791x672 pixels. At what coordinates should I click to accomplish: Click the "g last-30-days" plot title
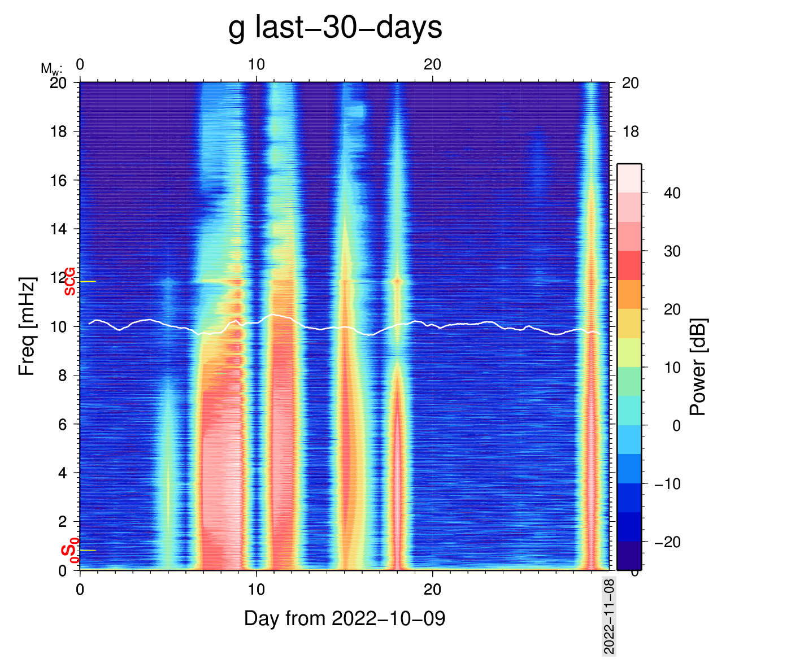pyautogui.click(x=335, y=28)
